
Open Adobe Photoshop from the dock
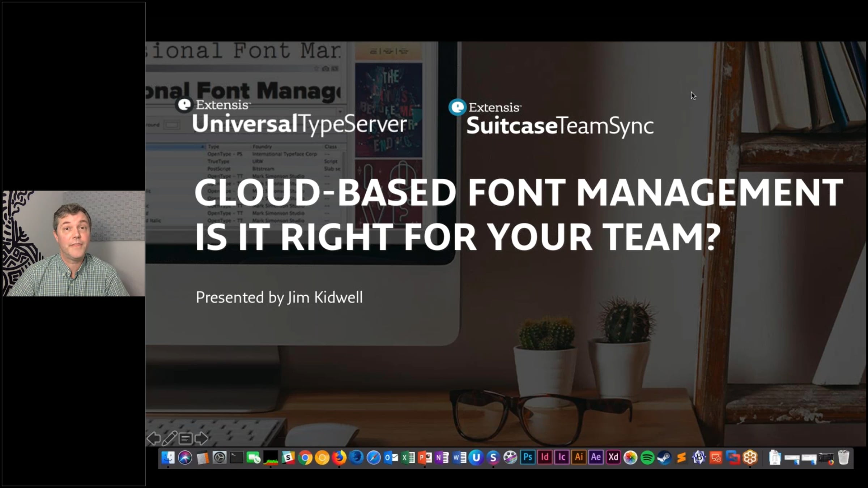tap(528, 458)
